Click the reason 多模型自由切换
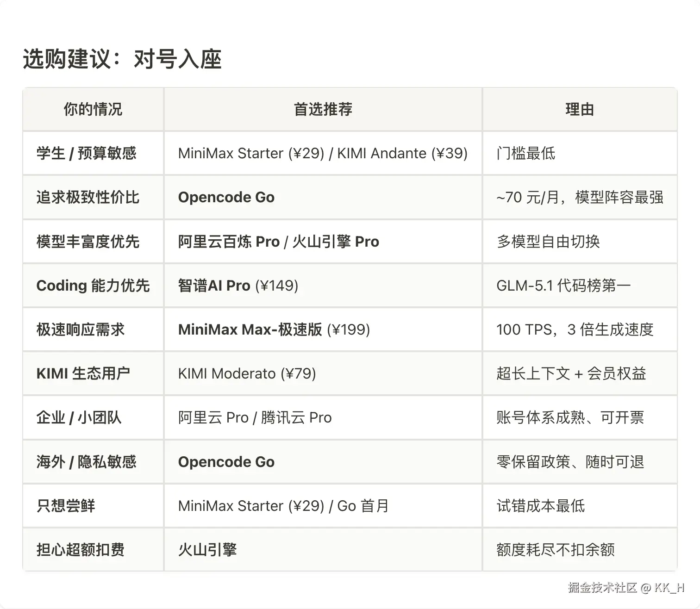The image size is (700, 609). click(580, 242)
